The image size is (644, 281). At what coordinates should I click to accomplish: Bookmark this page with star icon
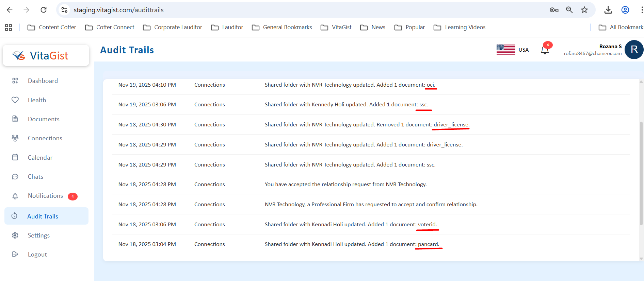click(x=584, y=10)
